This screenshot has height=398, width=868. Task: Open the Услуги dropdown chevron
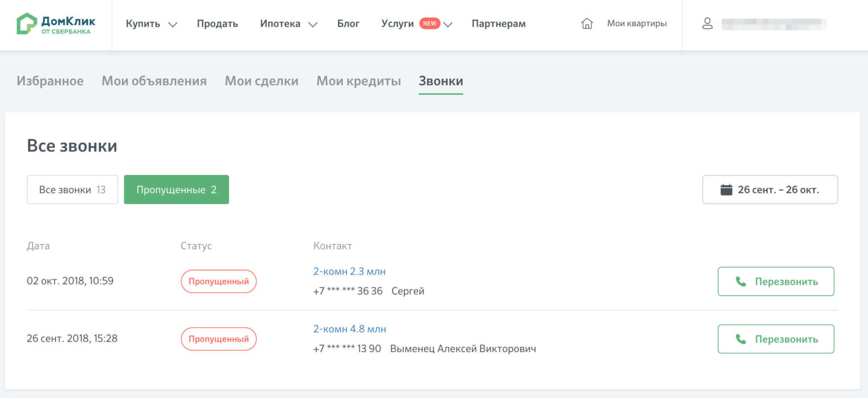click(x=448, y=24)
